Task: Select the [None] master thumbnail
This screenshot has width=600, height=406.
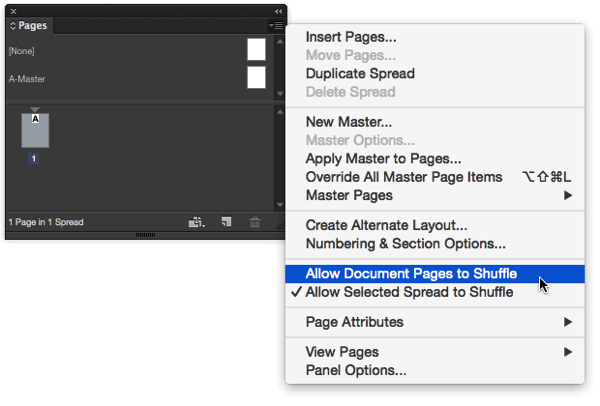Action: tap(256, 49)
